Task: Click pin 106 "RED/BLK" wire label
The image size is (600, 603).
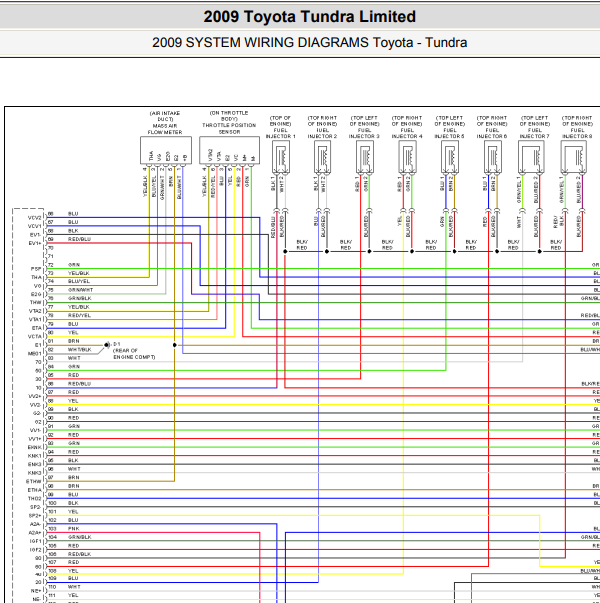Action: click(x=79, y=554)
